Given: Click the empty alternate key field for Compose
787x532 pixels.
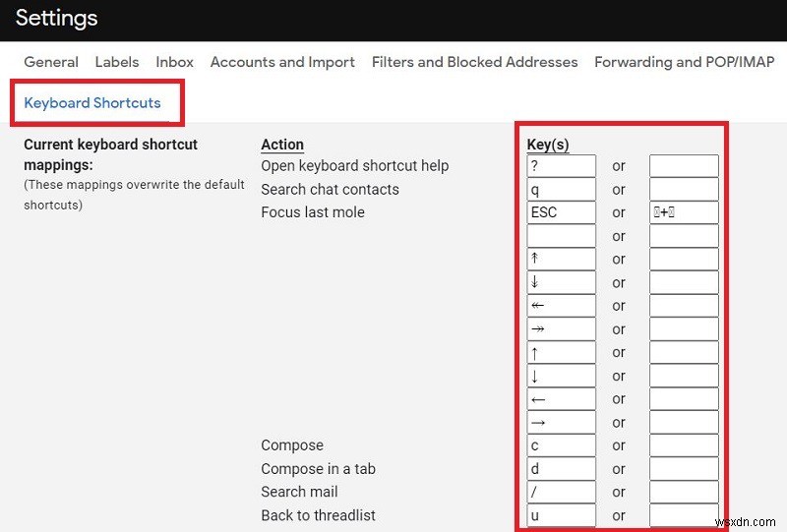Looking at the screenshot, I should click(x=684, y=445).
